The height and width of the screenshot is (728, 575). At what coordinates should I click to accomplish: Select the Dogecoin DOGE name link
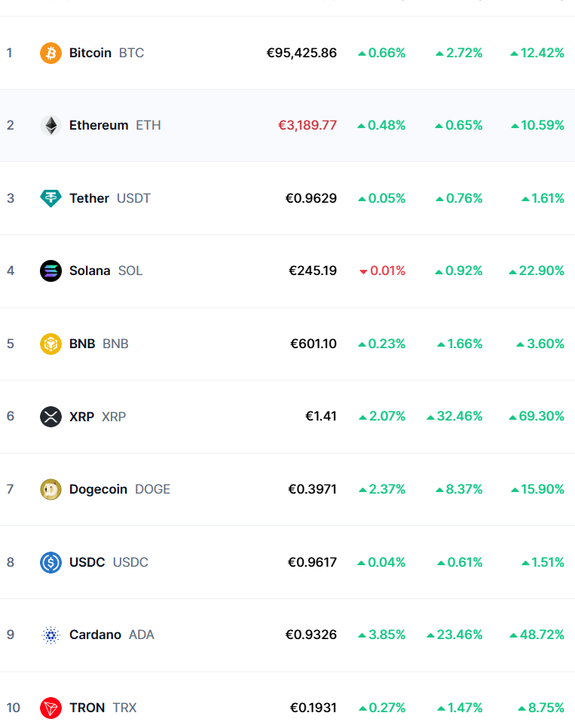120,489
